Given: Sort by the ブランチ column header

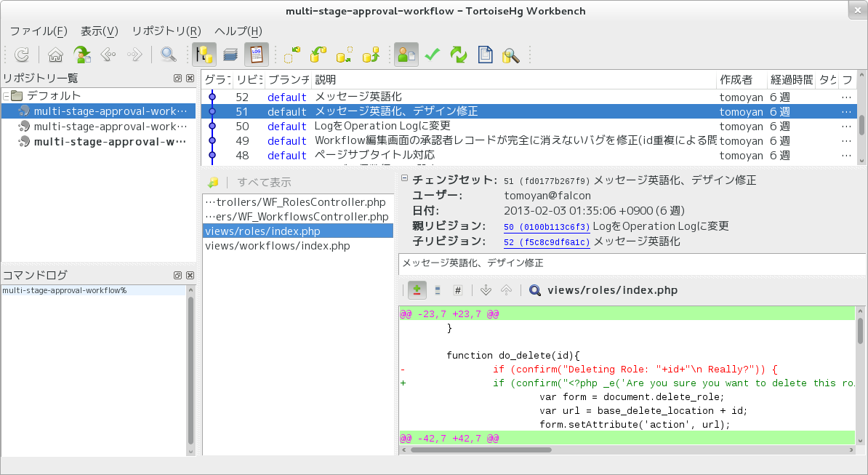Looking at the screenshot, I should [x=289, y=80].
